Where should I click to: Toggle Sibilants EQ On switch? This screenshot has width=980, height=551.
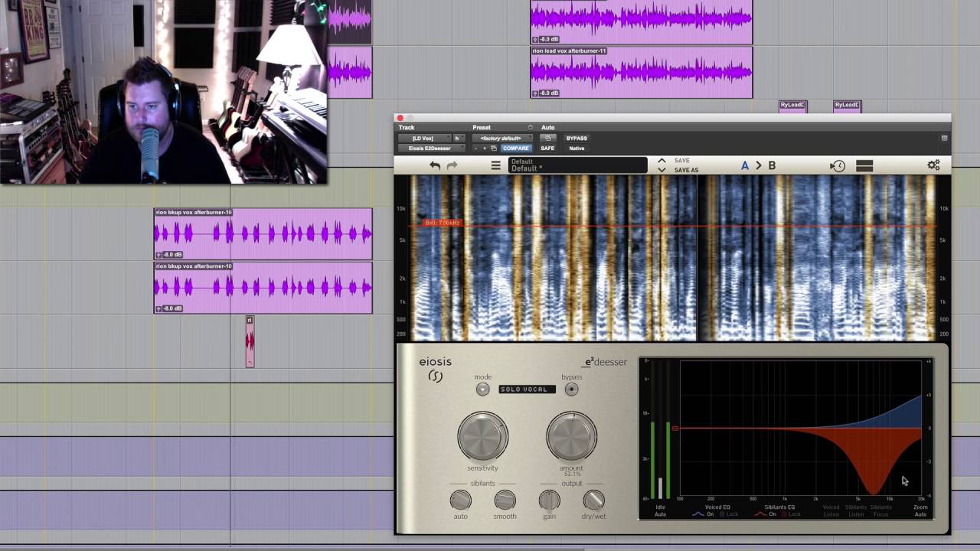coord(773,514)
